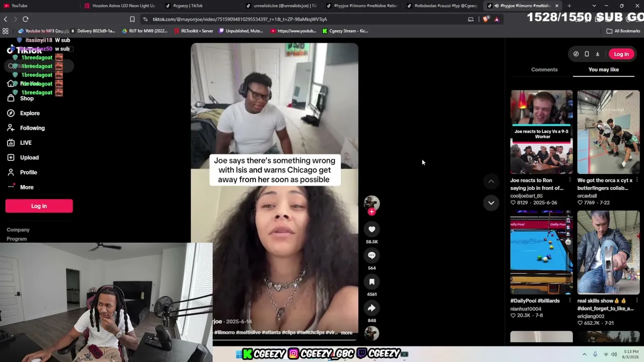Screen dimensions: 644x362
Task: Switch to the Houston Astros LED Neon Light tab
Action: [121, 6]
